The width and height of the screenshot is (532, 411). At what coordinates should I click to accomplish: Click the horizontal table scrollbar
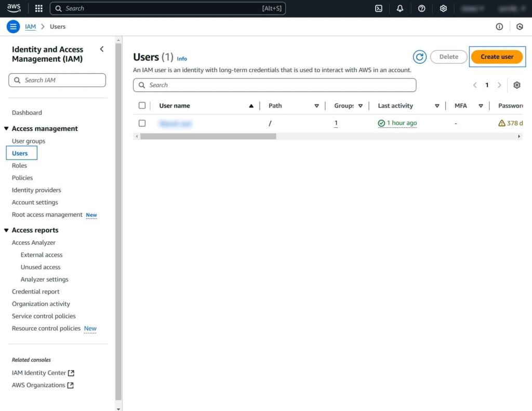(x=208, y=137)
